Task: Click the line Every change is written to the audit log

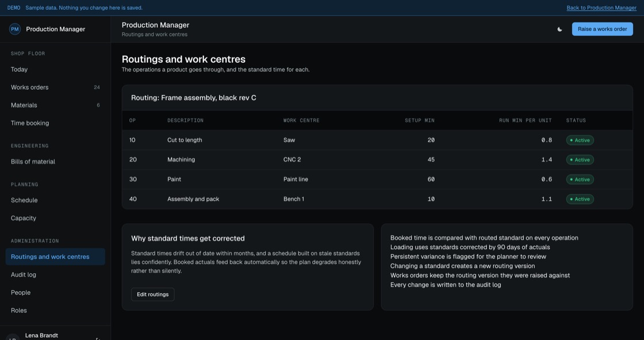Action: (446, 285)
